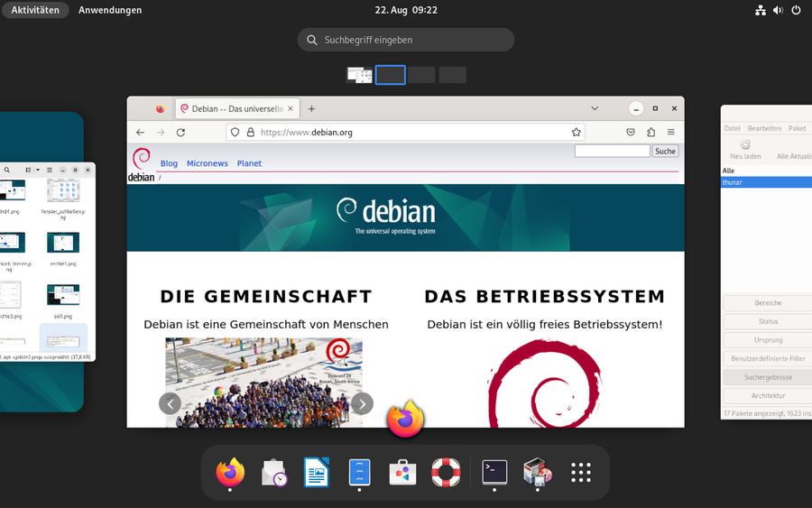
Task: Click the volume icon in the top bar
Action: click(x=778, y=10)
